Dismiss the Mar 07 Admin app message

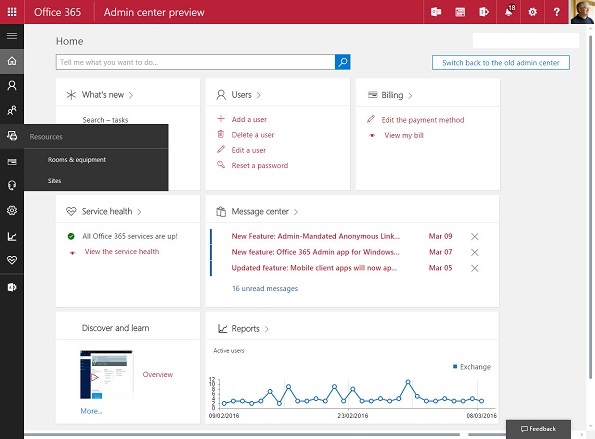click(x=474, y=252)
